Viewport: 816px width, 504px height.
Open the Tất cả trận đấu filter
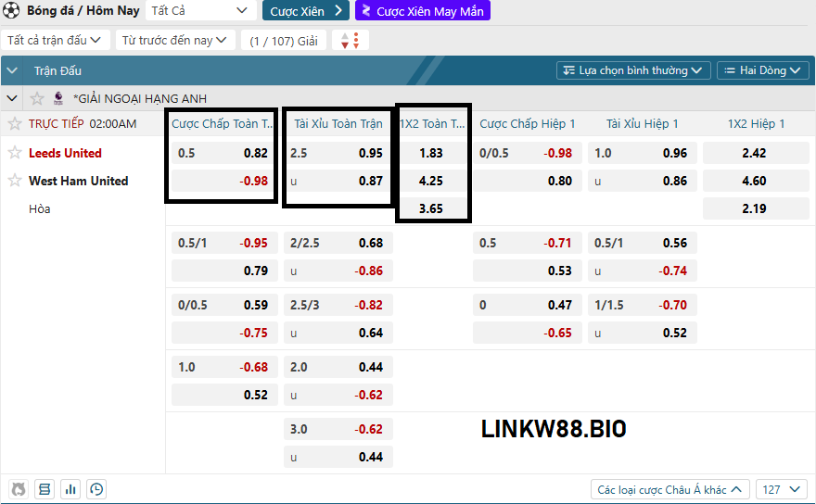coord(55,41)
